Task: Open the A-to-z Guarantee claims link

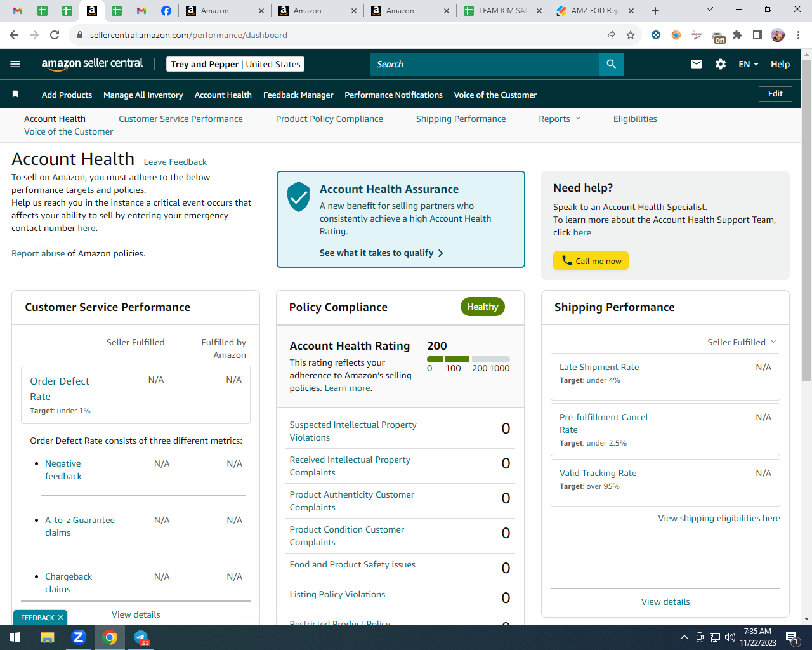Action: pos(80,526)
